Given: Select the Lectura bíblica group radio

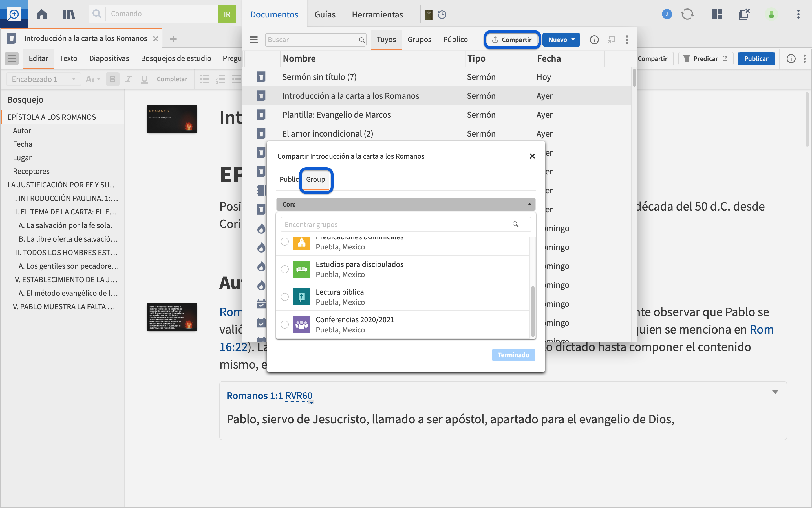Looking at the screenshot, I should coord(284,297).
